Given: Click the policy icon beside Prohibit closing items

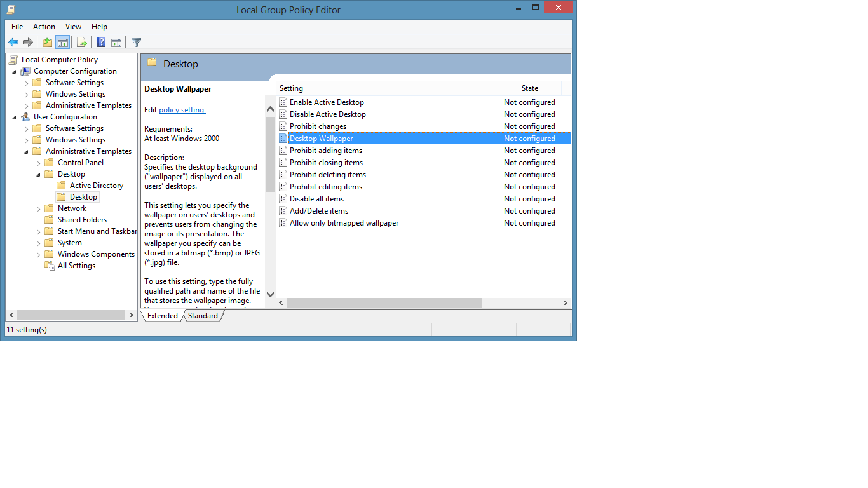Looking at the screenshot, I should pyautogui.click(x=283, y=163).
